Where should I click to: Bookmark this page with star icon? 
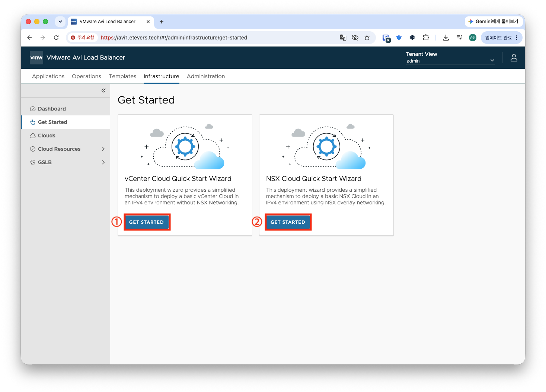tap(367, 38)
